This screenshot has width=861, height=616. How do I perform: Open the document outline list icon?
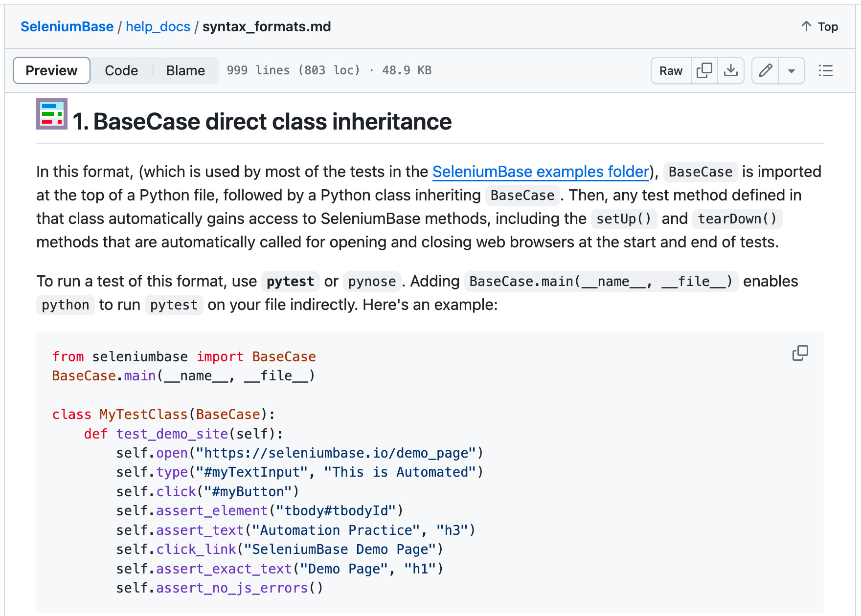point(826,70)
